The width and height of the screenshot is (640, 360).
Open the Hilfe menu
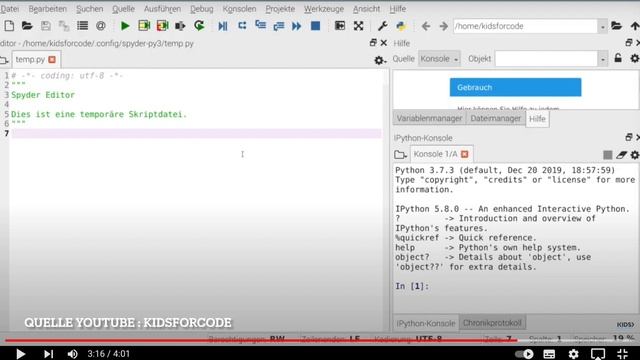398,9
